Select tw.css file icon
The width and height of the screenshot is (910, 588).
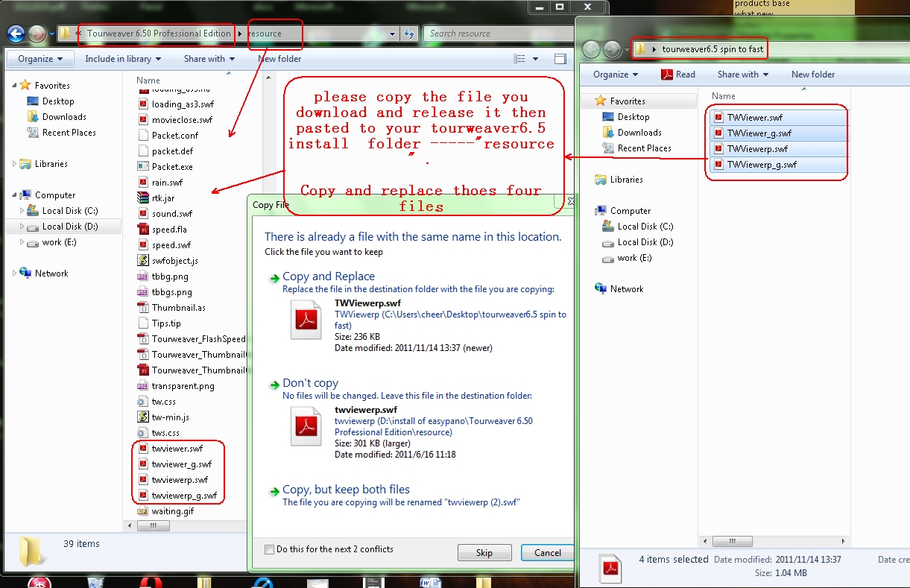pos(143,402)
